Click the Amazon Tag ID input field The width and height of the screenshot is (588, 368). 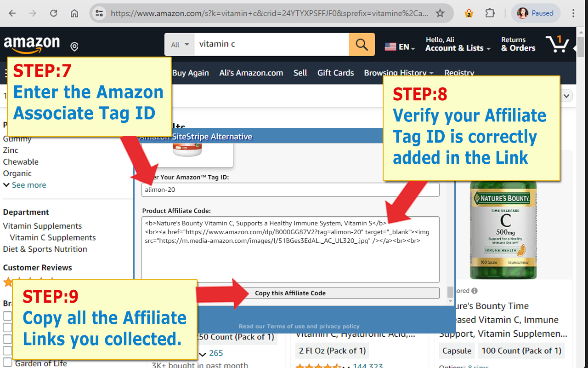(290, 190)
